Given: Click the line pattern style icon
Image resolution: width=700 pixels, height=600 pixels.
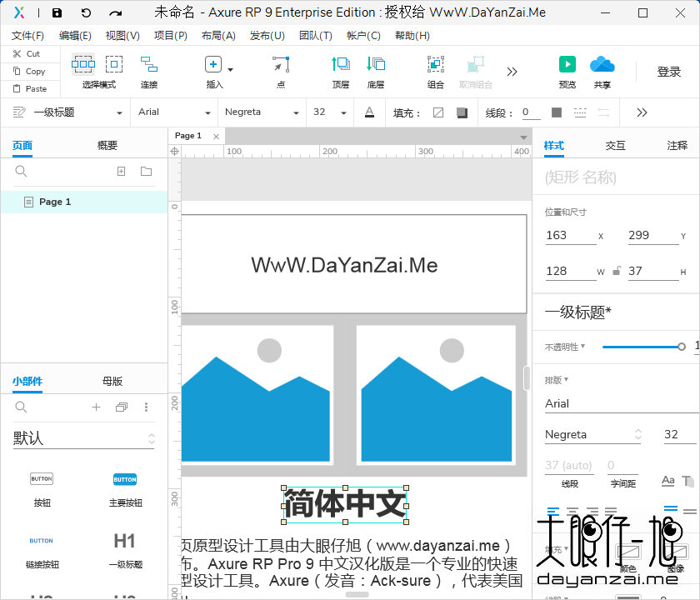Looking at the screenshot, I should [x=580, y=112].
